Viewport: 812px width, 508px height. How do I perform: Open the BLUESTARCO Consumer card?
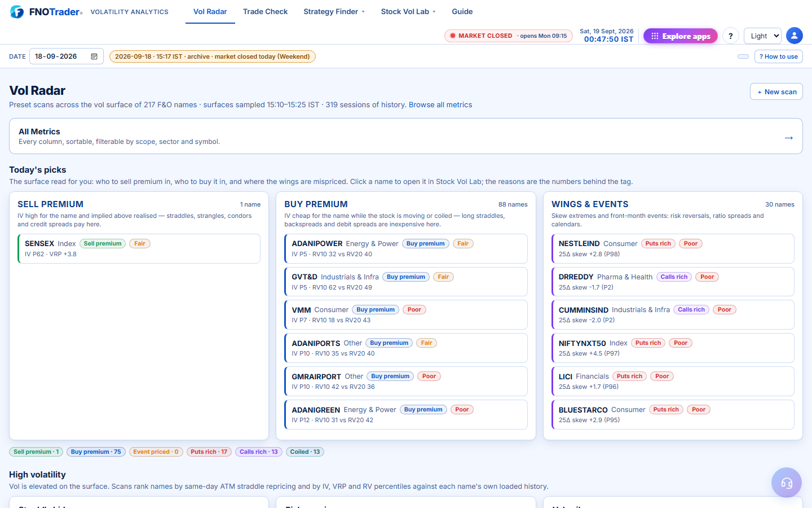click(673, 414)
